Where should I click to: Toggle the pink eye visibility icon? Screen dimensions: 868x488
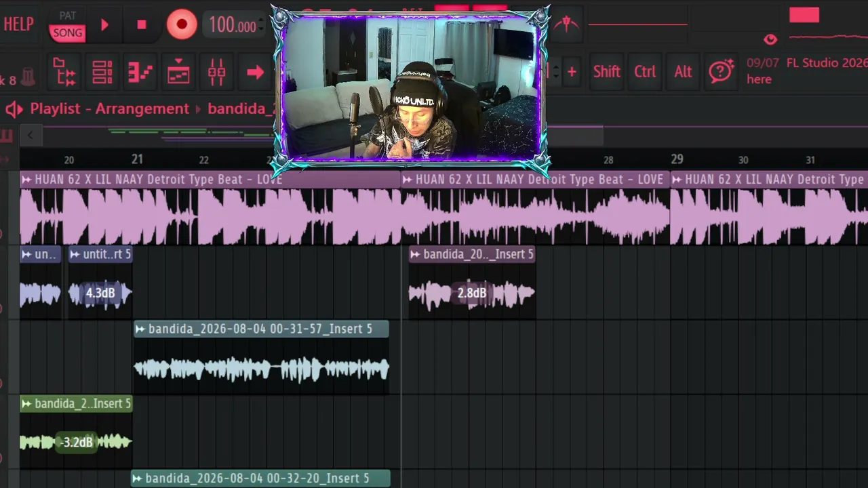click(770, 39)
